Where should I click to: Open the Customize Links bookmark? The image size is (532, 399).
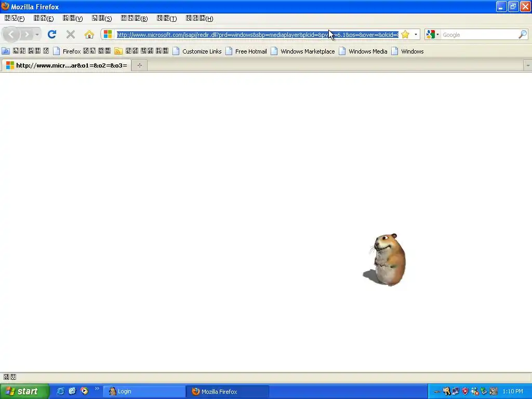[197, 51]
